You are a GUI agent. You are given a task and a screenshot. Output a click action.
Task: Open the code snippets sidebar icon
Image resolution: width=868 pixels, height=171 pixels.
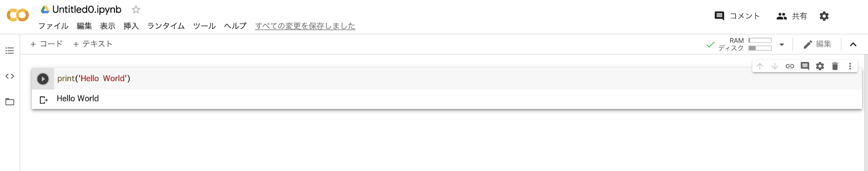click(x=10, y=76)
